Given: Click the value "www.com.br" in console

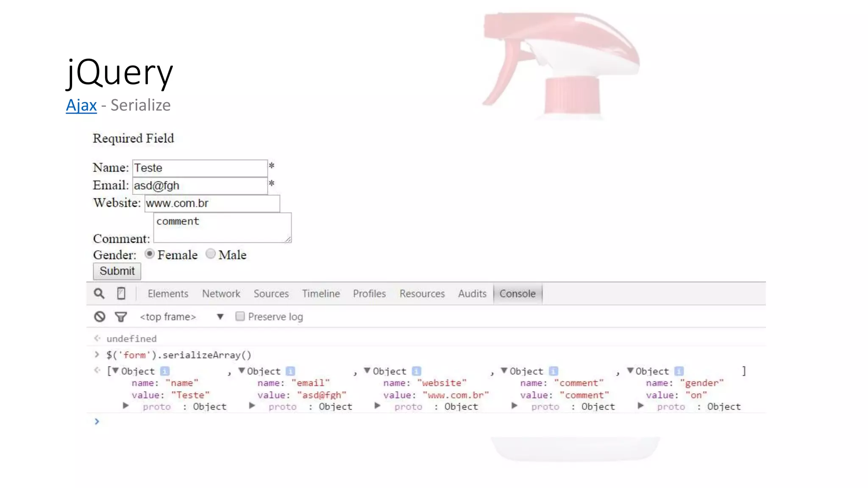Looking at the screenshot, I should (456, 395).
